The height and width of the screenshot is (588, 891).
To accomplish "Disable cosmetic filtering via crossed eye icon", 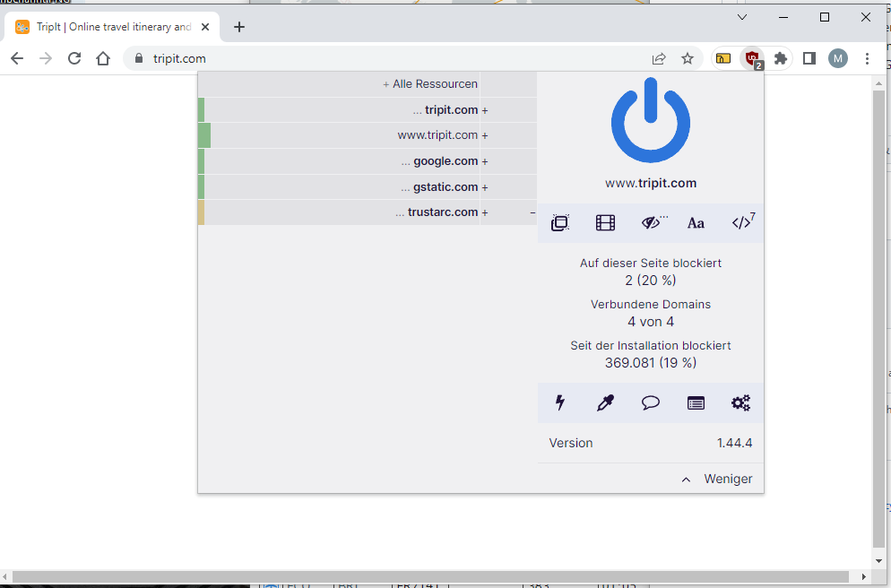I will coord(652,222).
